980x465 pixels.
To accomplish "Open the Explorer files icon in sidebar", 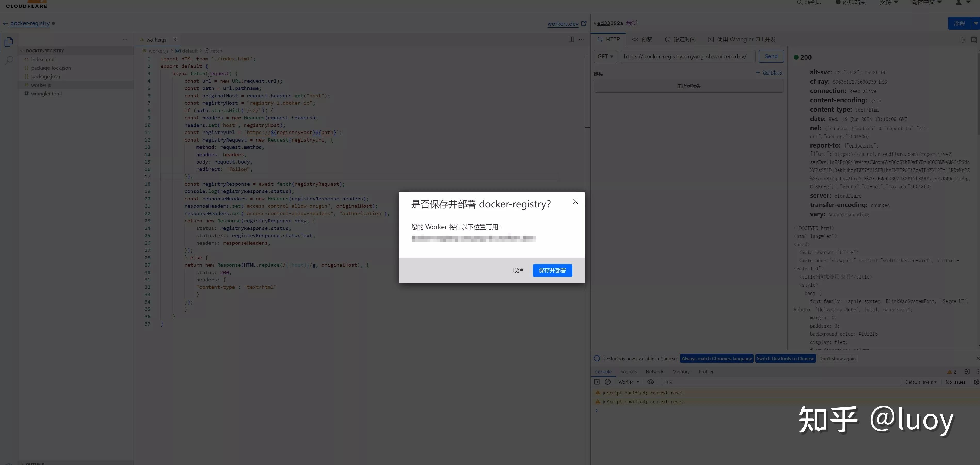I will click(x=9, y=42).
